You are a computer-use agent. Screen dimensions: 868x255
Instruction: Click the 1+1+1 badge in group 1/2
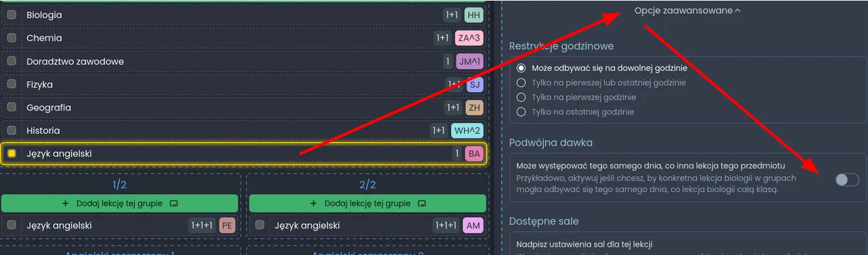[202, 225]
